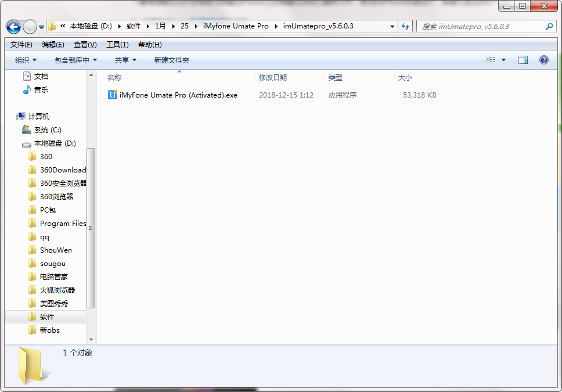Click the 2018-12-15 1:12 date value

point(286,95)
